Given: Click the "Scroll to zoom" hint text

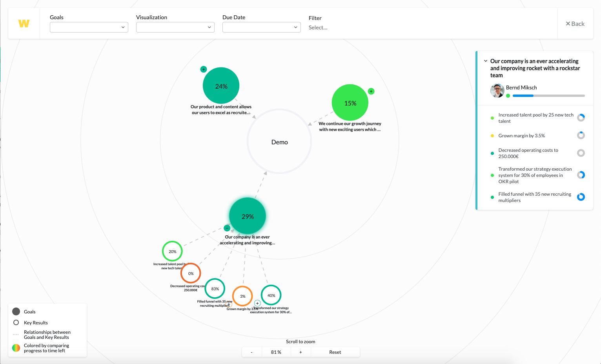Looking at the screenshot, I should point(300,342).
